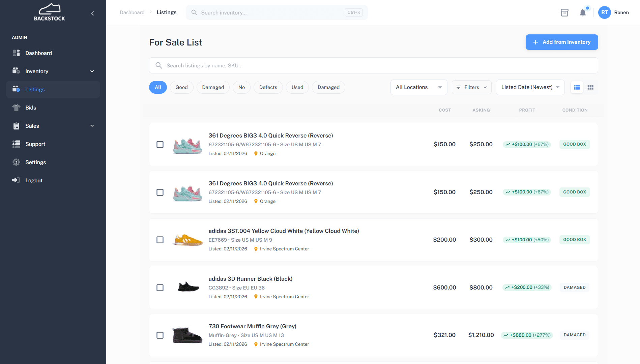Open the Bids section in sidebar
The height and width of the screenshot is (364, 640).
click(31, 108)
